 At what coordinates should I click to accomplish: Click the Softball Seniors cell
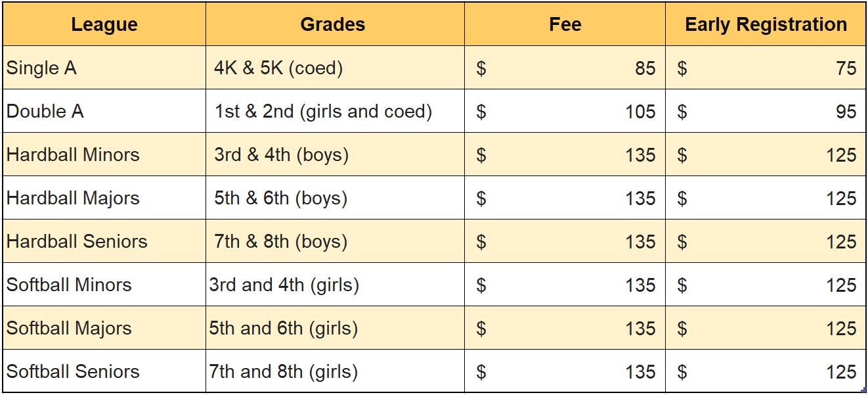[104, 371]
